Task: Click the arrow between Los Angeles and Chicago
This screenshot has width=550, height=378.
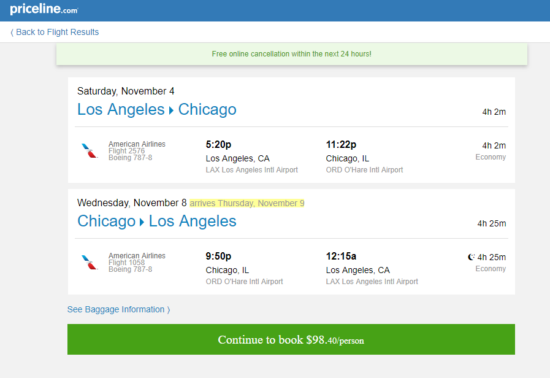Action: (171, 110)
